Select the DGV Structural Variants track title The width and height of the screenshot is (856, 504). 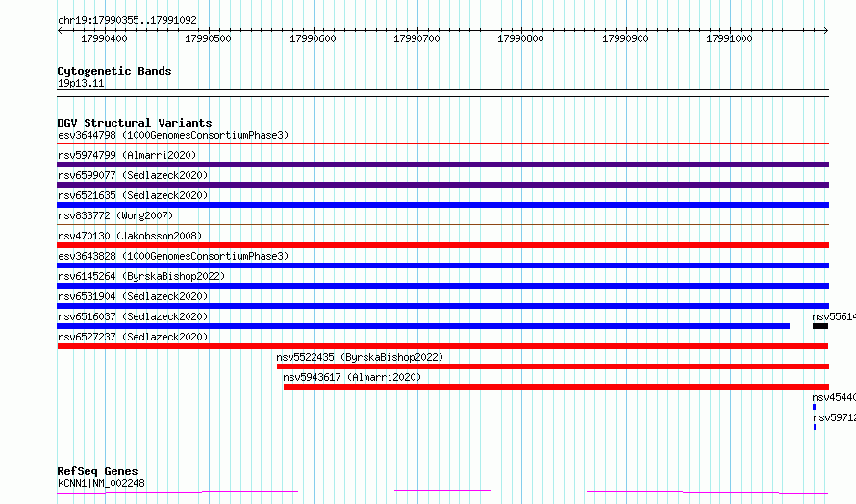(135, 123)
